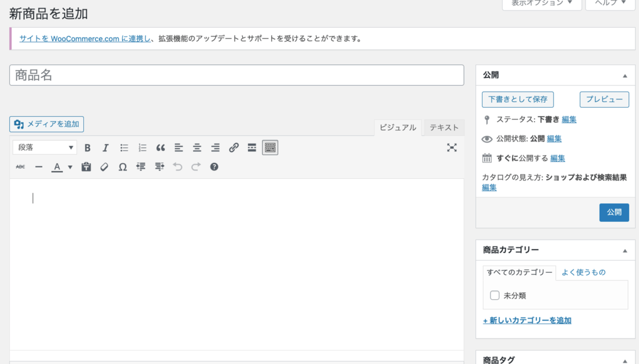
Task: Expand the ヘルプ help dropdown
Action: (x=610, y=3)
